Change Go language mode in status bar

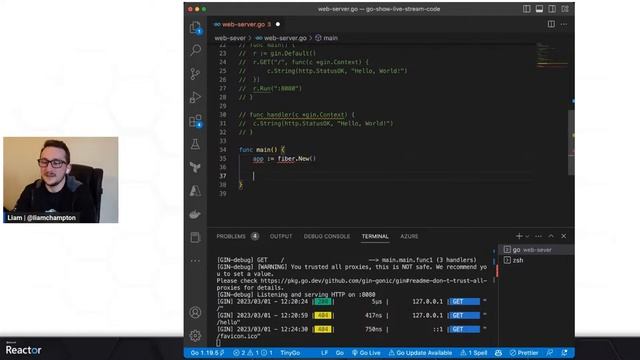click(x=339, y=353)
